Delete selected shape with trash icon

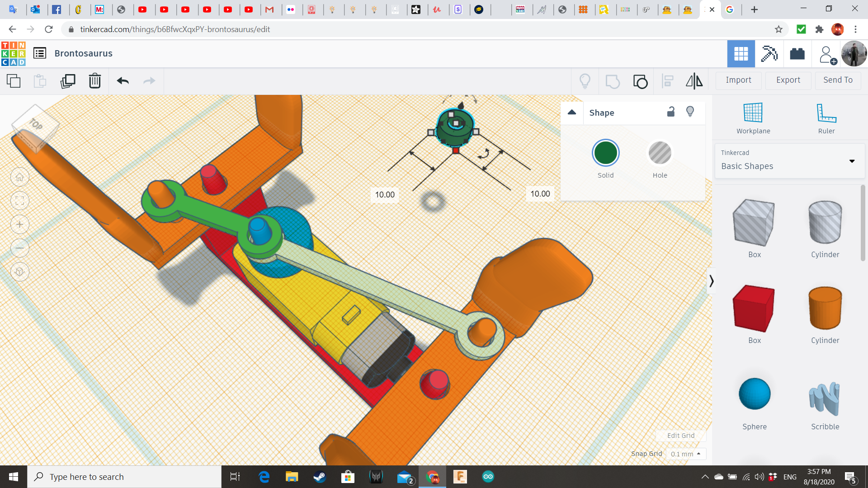(95, 81)
